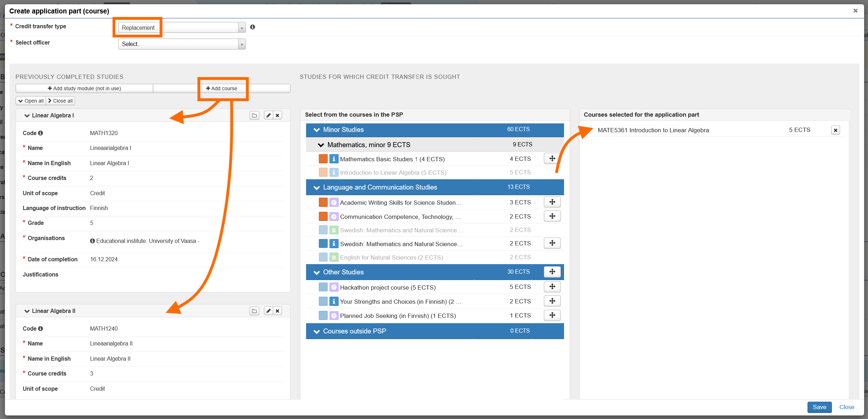Viewport: 868px width, 419px height.
Task: Click move icon for Hackathon project course
Action: 552,287
